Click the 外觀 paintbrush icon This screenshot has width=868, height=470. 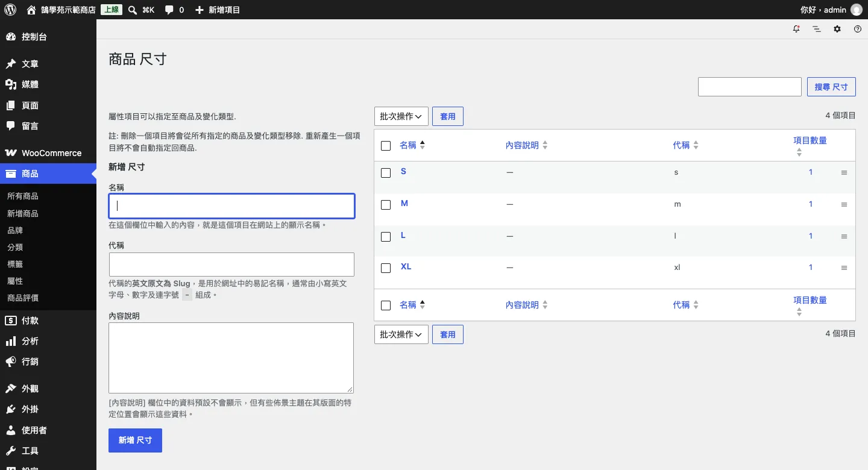point(11,389)
